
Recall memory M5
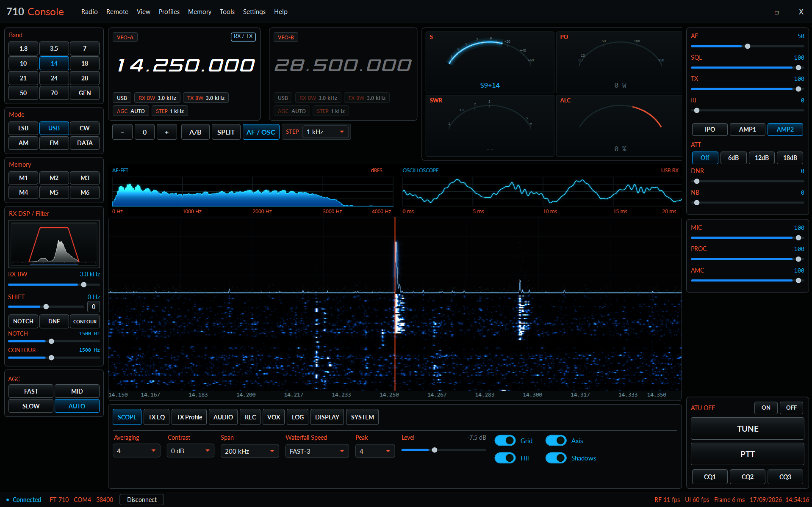(54, 192)
